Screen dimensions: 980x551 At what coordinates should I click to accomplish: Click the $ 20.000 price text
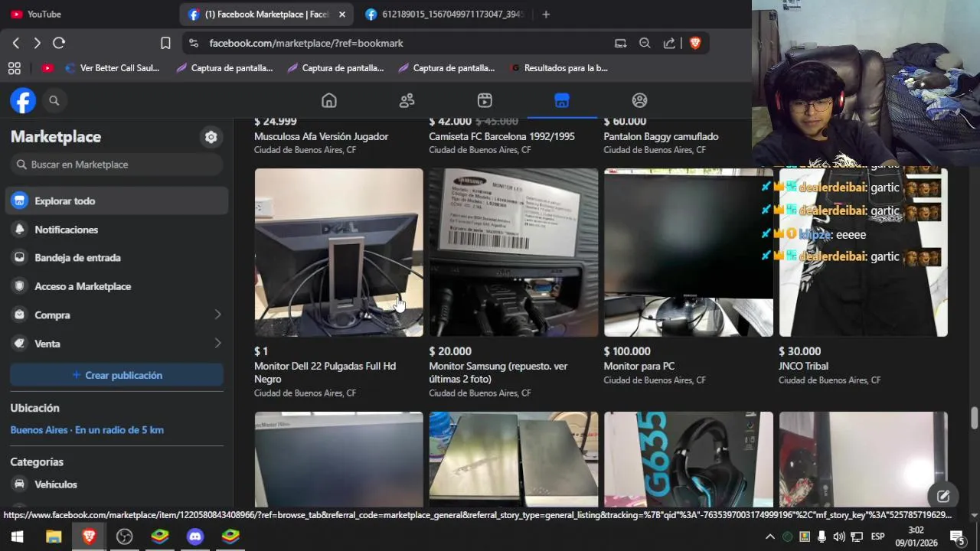[x=450, y=351]
